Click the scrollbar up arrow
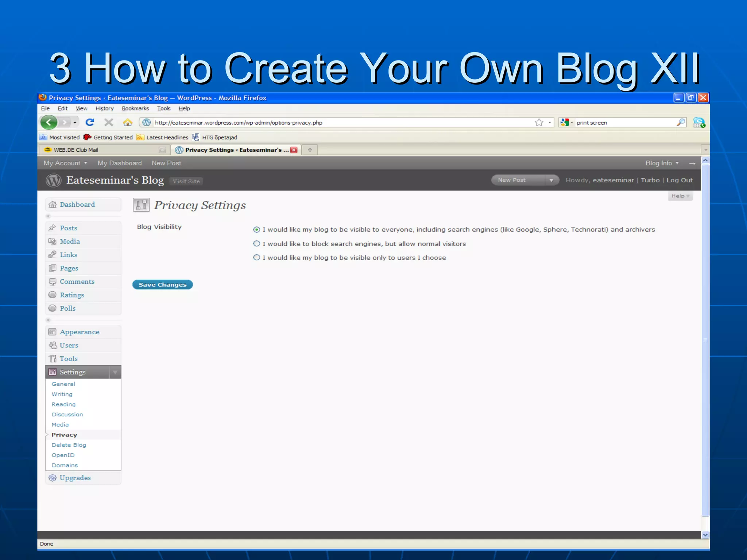This screenshot has width=747, height=560. click(705, 160)
